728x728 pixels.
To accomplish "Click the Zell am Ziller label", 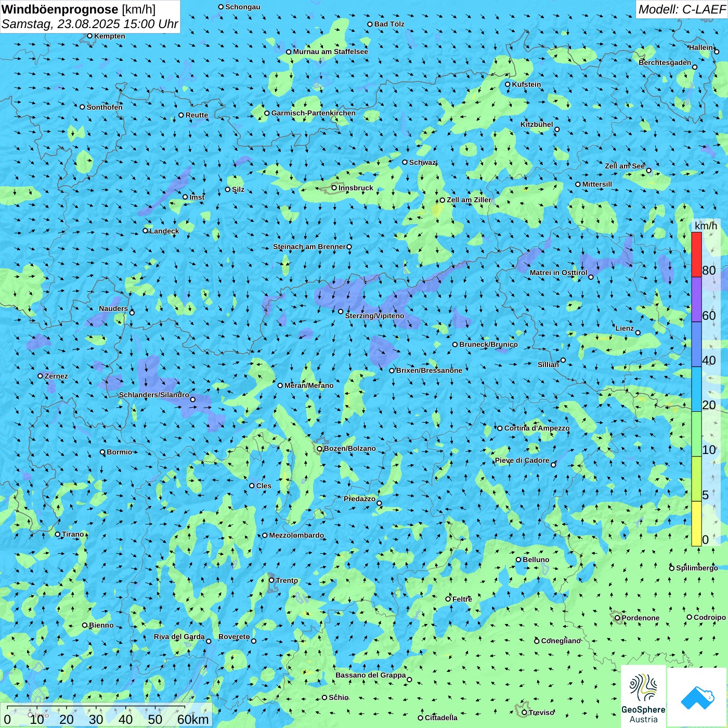I will click(469, 200).
